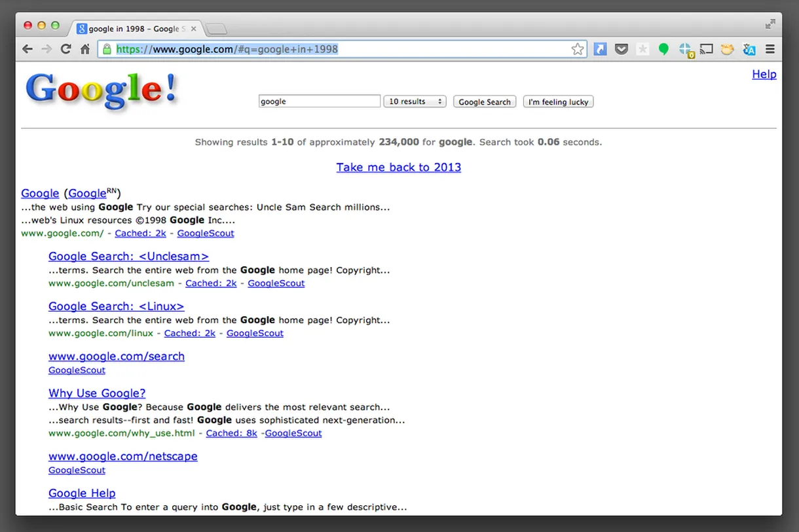Open GoogleScout for www.google.com/

[x=206, y=233]
